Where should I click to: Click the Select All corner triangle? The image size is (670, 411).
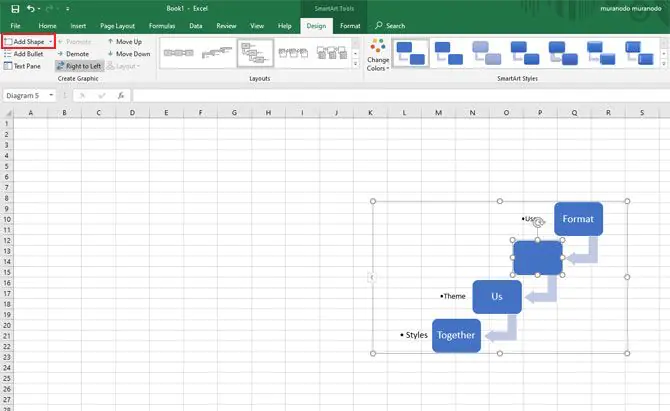pos(7,113)
